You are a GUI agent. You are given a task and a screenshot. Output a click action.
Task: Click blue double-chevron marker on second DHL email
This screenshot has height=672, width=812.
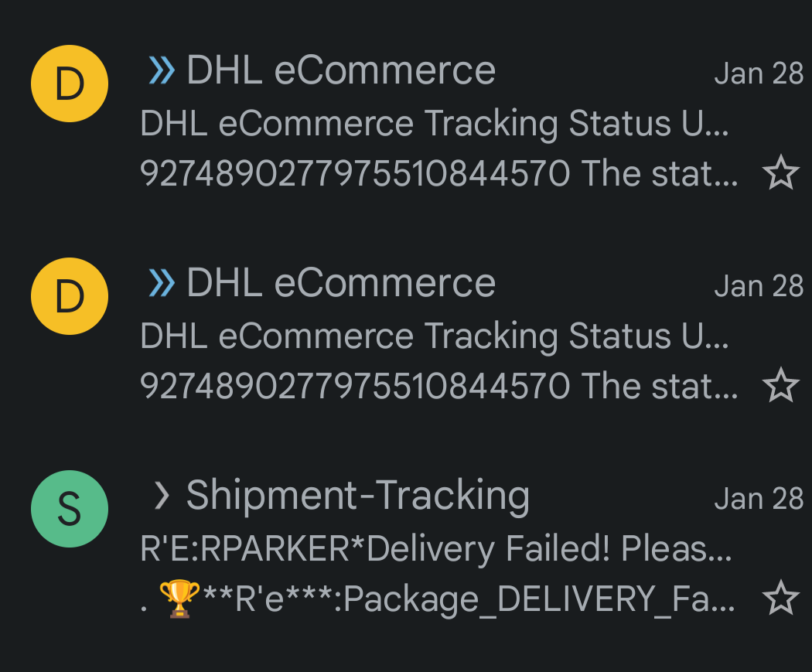(162, 283)
